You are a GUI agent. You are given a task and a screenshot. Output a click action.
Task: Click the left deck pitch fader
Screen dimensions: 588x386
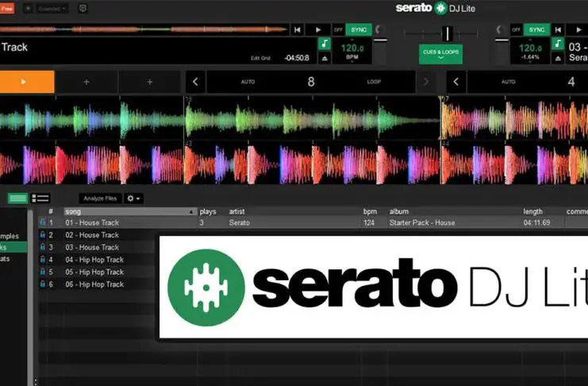click(x=381, y=41)
